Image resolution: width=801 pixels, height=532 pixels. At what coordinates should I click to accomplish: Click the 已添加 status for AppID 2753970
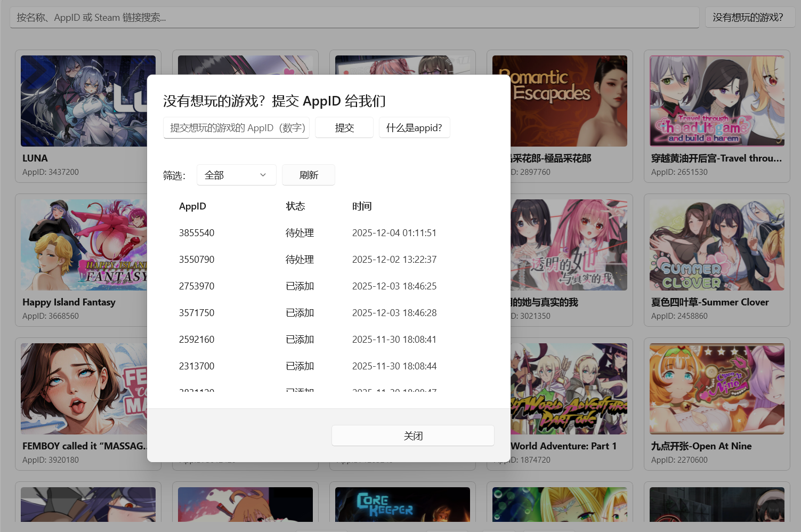[300, 286]
